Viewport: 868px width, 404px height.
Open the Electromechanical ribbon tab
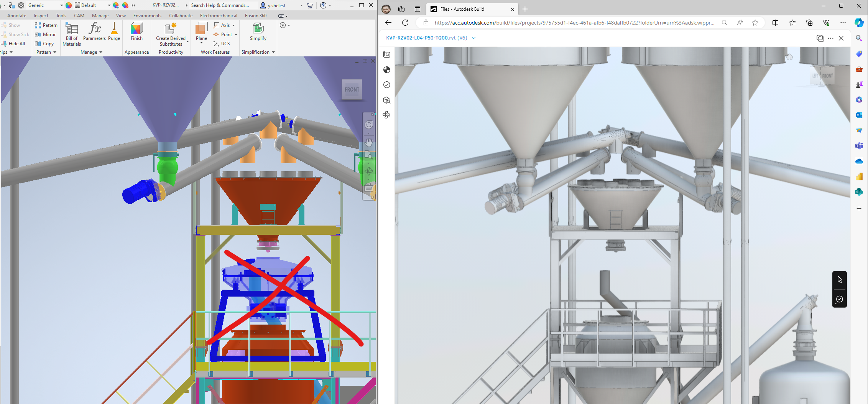pos(219,15)
